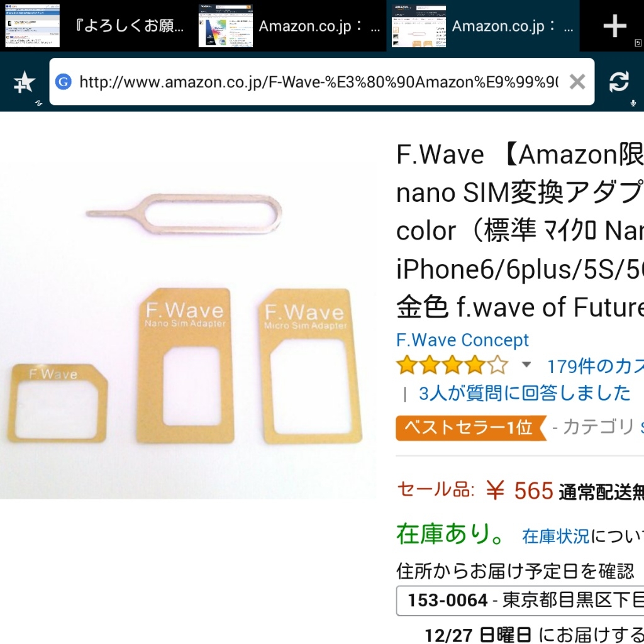Switch to the middle Amazon.co.jp tab
Image resolution: width=644 pixels, height=644 pixels.
[x=289, y=25]
